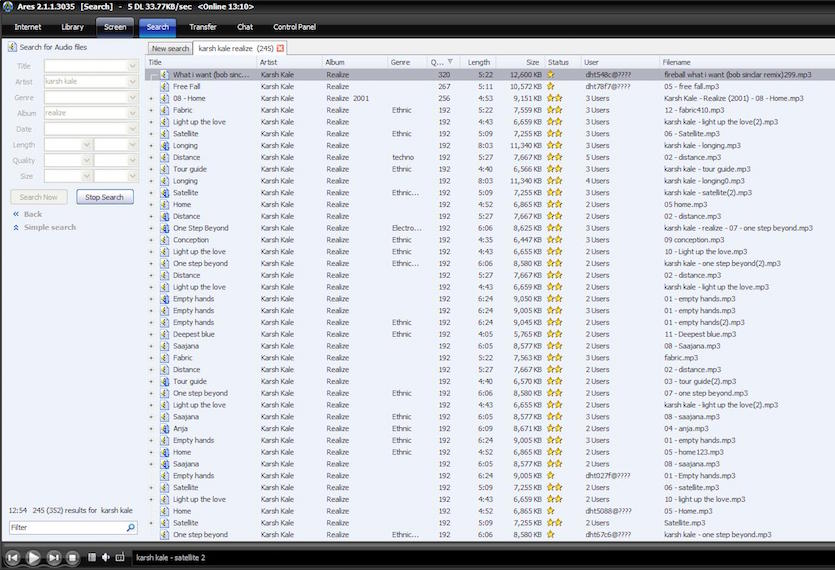Expand the '08 - Home' result row
Viewport: 835px width, 570px height.
click(x=151, y=99)
